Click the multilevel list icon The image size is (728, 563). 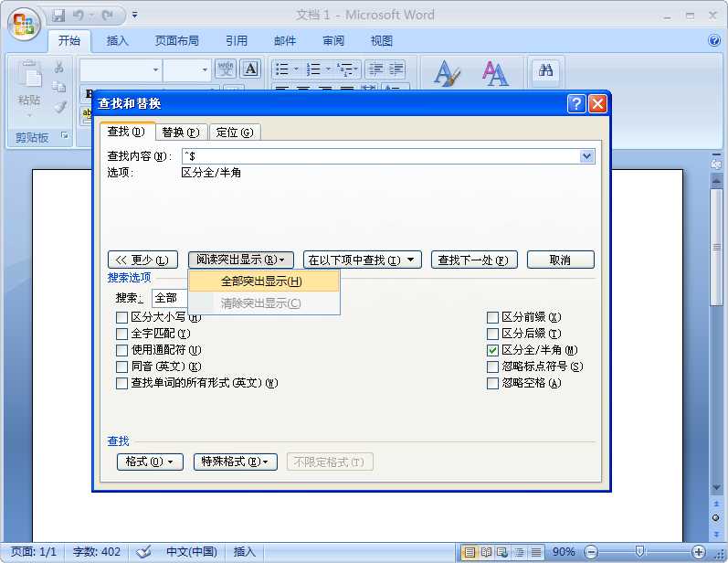[x=346, y=69]
